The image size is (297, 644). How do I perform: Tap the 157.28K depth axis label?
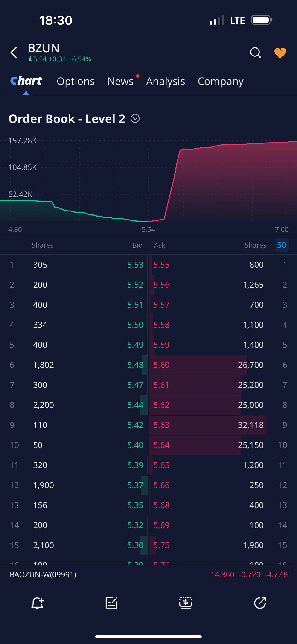23,141
